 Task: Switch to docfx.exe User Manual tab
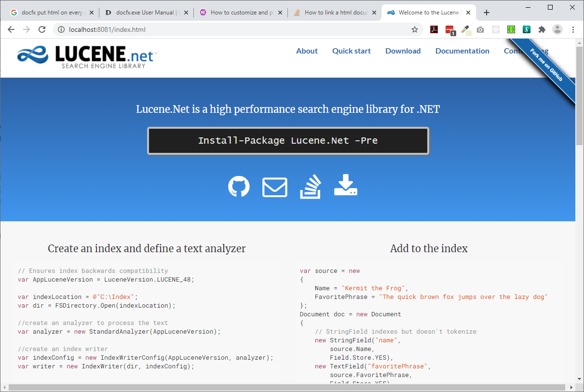click(146, 13)
